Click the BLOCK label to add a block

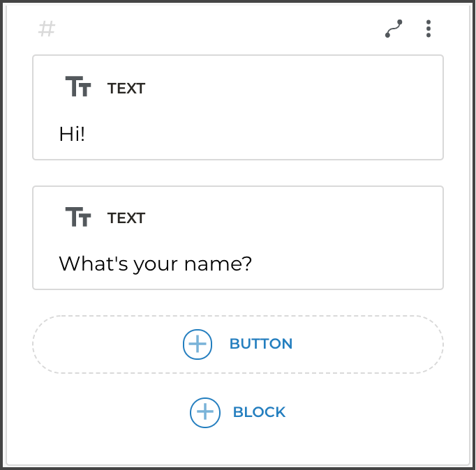pyautogui.click(x=259, y=412)
